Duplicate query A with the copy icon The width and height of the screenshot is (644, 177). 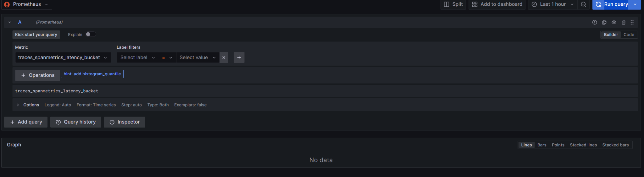[604, 22]
